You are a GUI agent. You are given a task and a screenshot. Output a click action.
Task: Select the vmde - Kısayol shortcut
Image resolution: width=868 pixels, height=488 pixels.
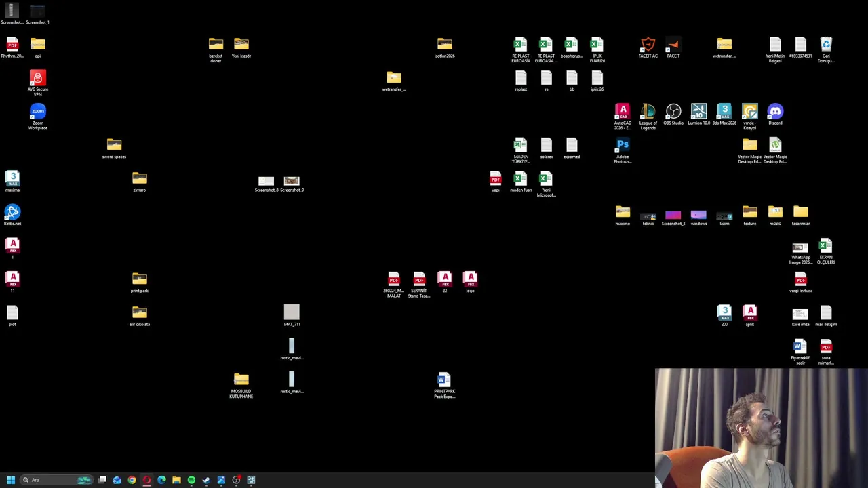(750, 116)
